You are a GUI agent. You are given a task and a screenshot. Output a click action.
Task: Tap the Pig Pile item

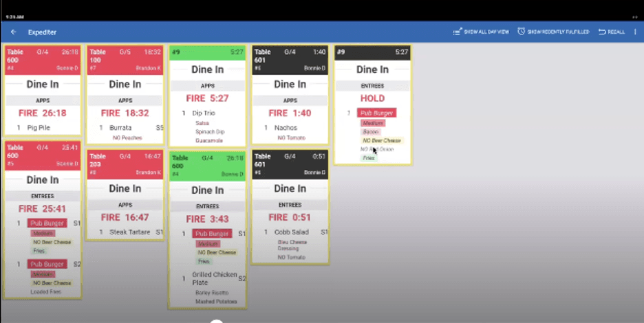(x=38, y=128)
